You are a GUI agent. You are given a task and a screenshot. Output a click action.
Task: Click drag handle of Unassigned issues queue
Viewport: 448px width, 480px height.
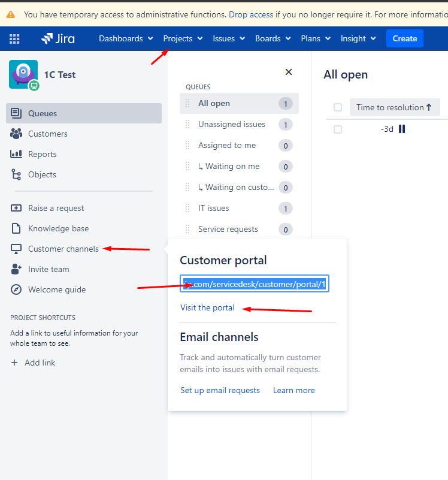coord(187,124)
